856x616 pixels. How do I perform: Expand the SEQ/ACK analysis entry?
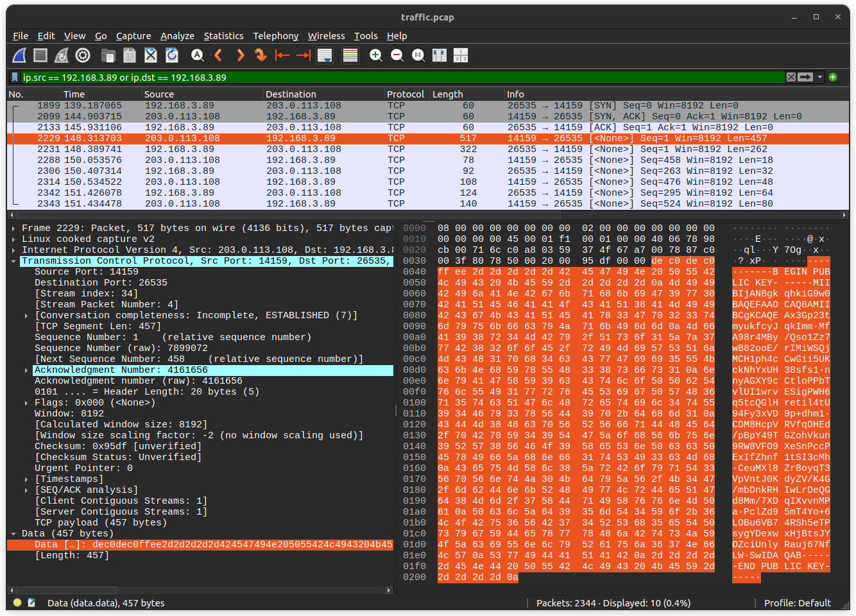point(26,490)
